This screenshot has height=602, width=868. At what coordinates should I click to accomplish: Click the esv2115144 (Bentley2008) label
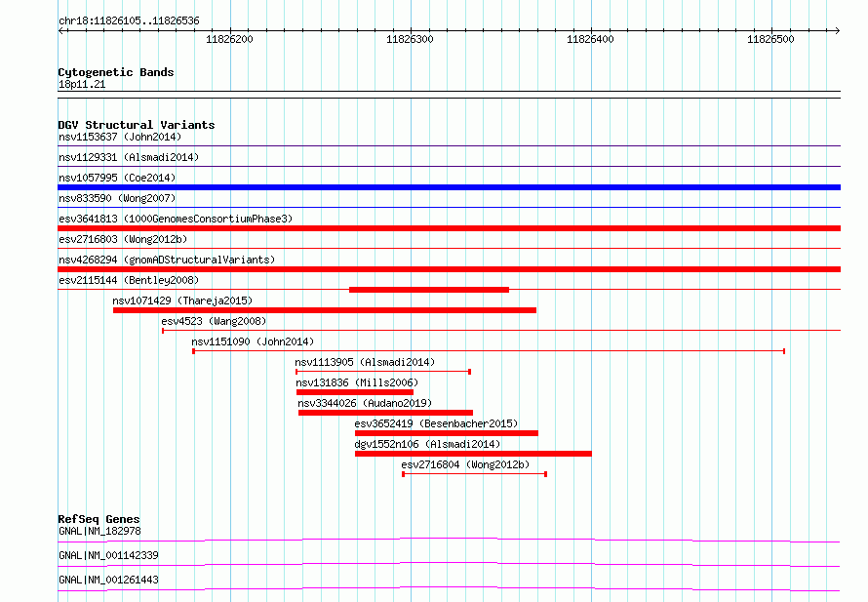[129, 280]
